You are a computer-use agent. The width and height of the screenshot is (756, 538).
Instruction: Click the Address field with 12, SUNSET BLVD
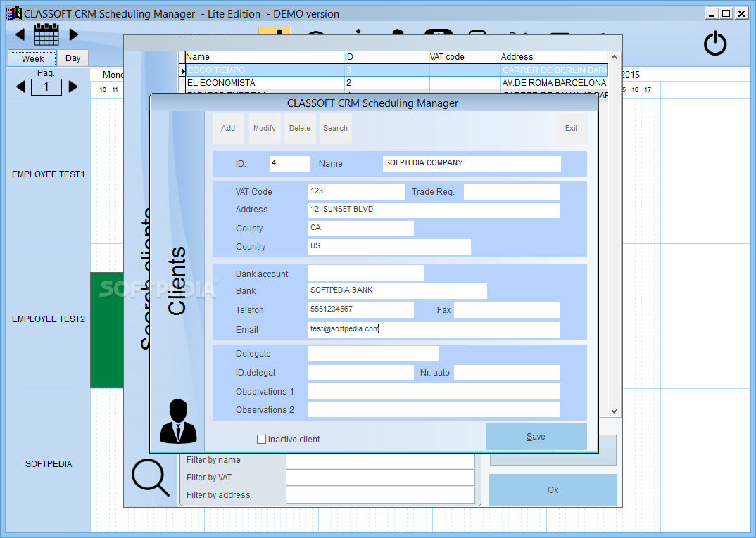coord(434,210)
